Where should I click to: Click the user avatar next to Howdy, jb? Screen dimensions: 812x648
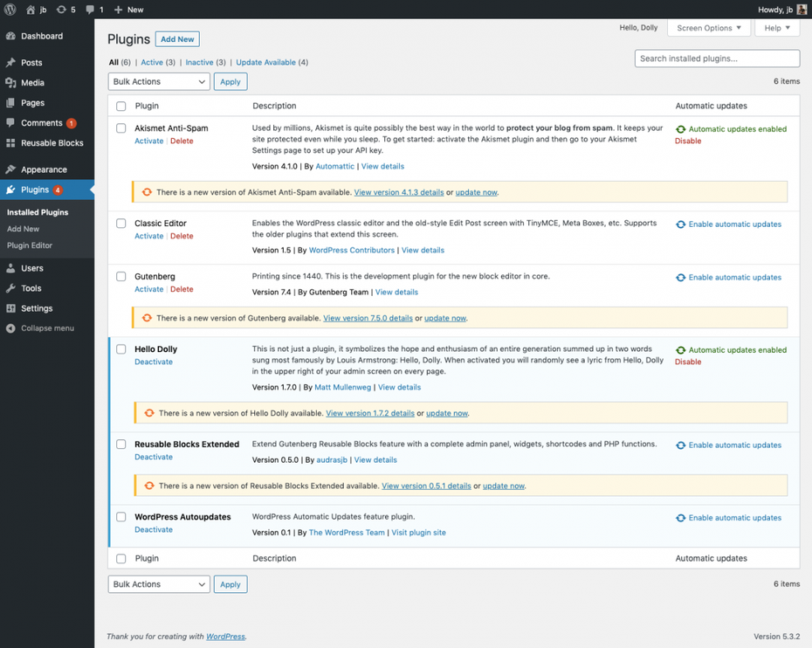[802, 10]
